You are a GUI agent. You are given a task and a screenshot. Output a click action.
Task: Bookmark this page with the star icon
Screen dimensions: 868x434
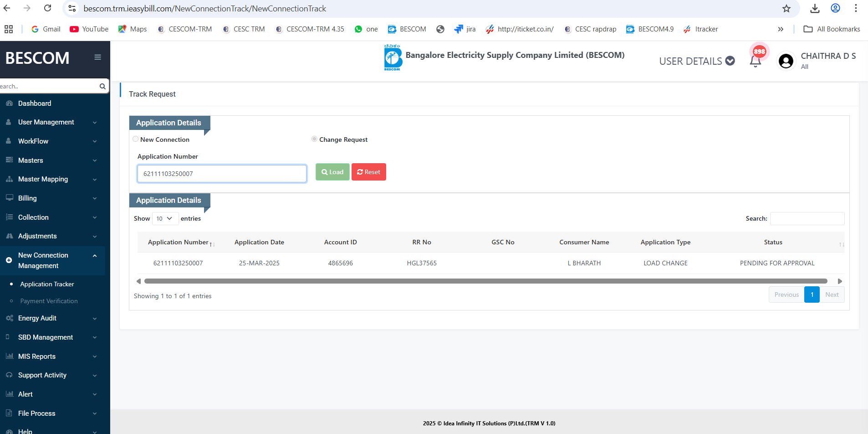(786, 8)
